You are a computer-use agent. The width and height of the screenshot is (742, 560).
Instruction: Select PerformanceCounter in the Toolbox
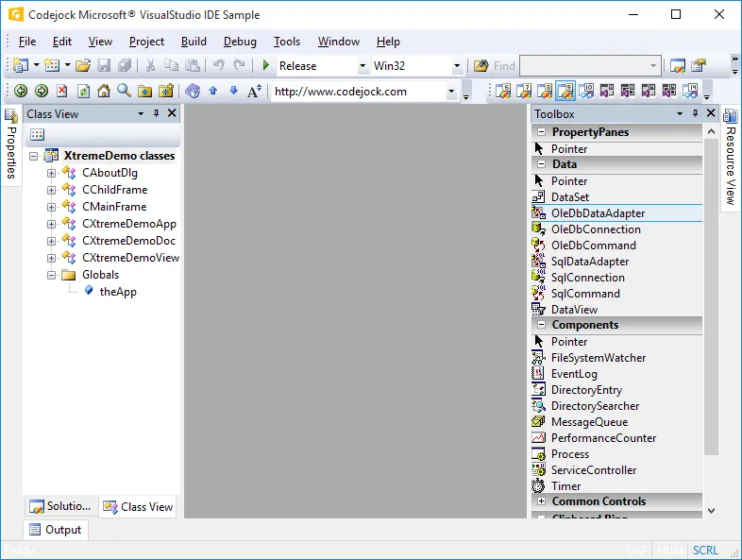click(x=616, y=438)
